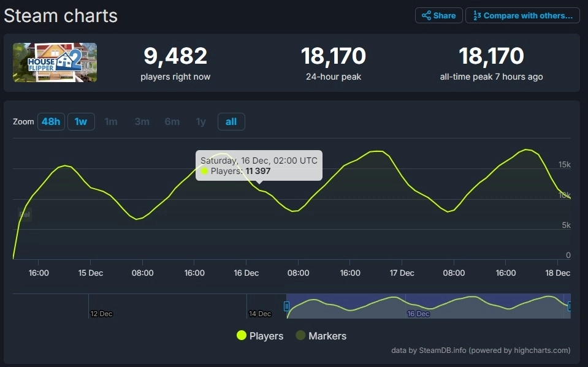
Task: Click the chart tooltip showing 11 397 players
Action: [x=259, y=165]
